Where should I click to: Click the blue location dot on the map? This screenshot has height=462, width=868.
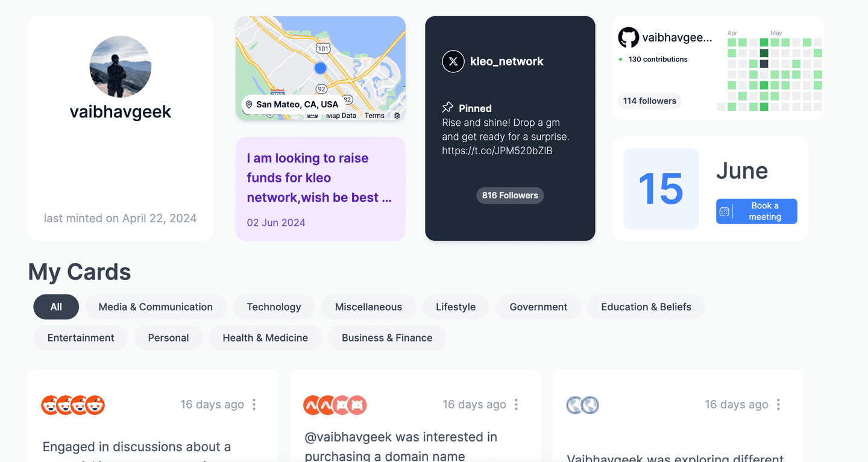(321, 68)
